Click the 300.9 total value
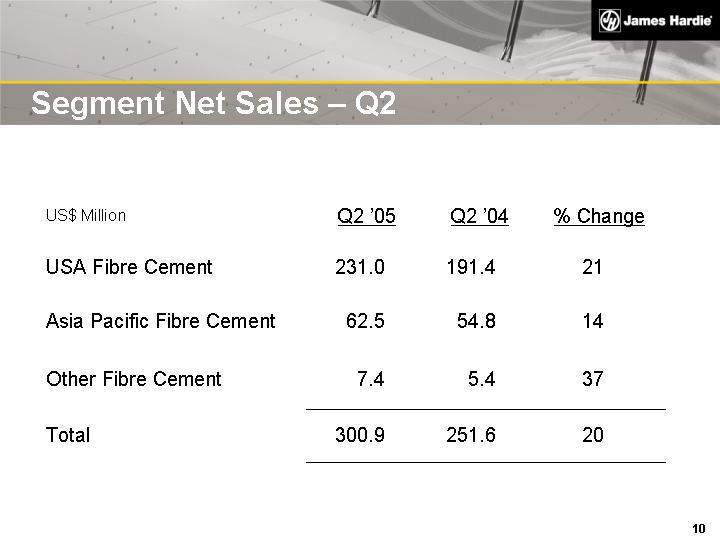Image resolution: width=720 pixels, height=540 pixels. 359,435
